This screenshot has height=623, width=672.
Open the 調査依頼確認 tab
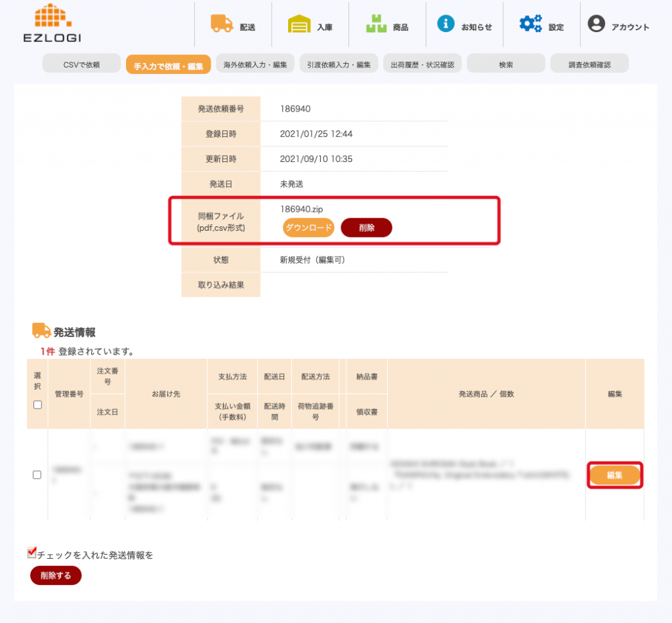pyautogui.click(x=589, y=64)
